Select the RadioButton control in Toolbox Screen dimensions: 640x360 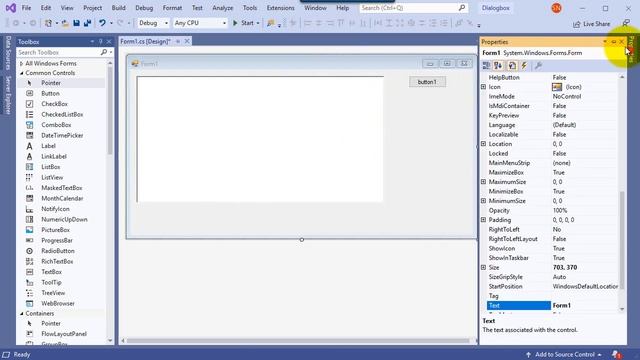58,251
